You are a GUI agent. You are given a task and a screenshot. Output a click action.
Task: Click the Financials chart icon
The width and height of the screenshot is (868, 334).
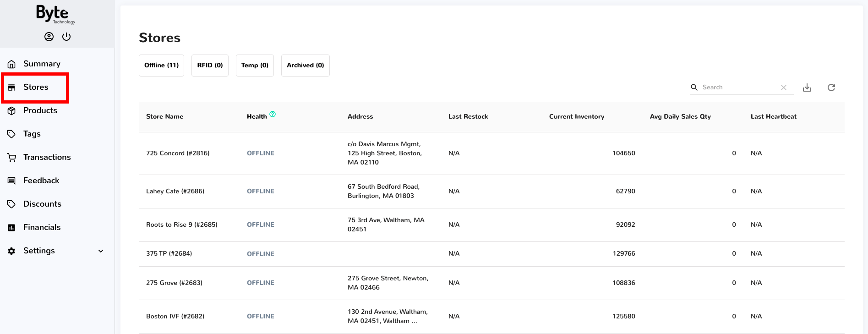click(x=11, y=228)
